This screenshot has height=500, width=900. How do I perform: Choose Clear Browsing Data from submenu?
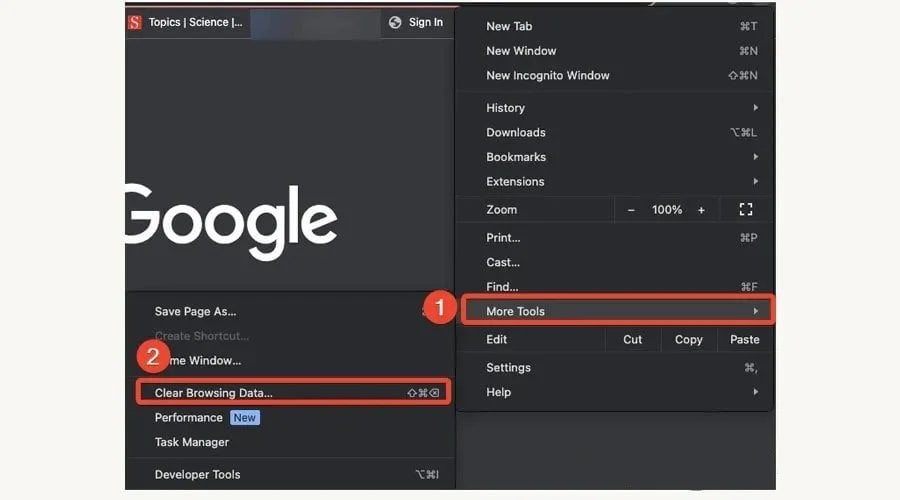click(x=214, y=393)
